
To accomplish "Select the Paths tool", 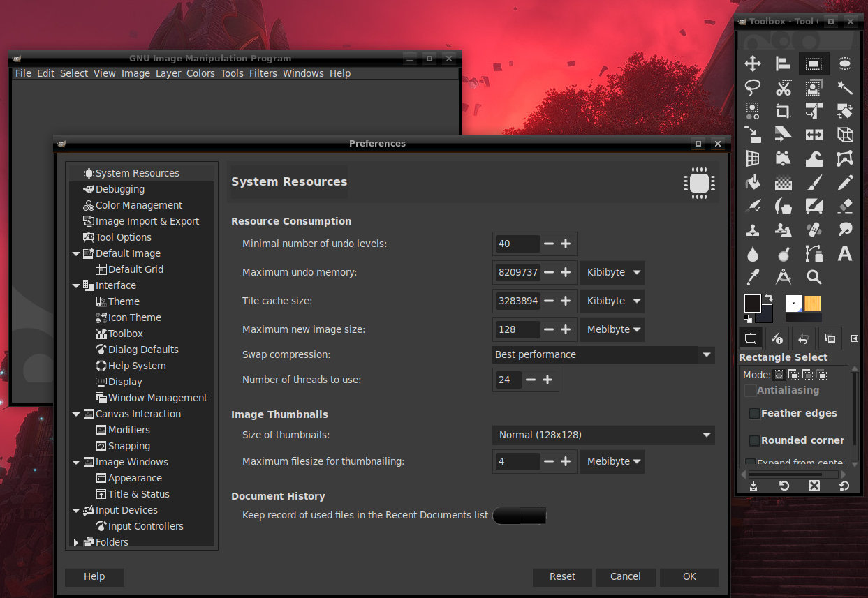I will click(x=814, y=254).
